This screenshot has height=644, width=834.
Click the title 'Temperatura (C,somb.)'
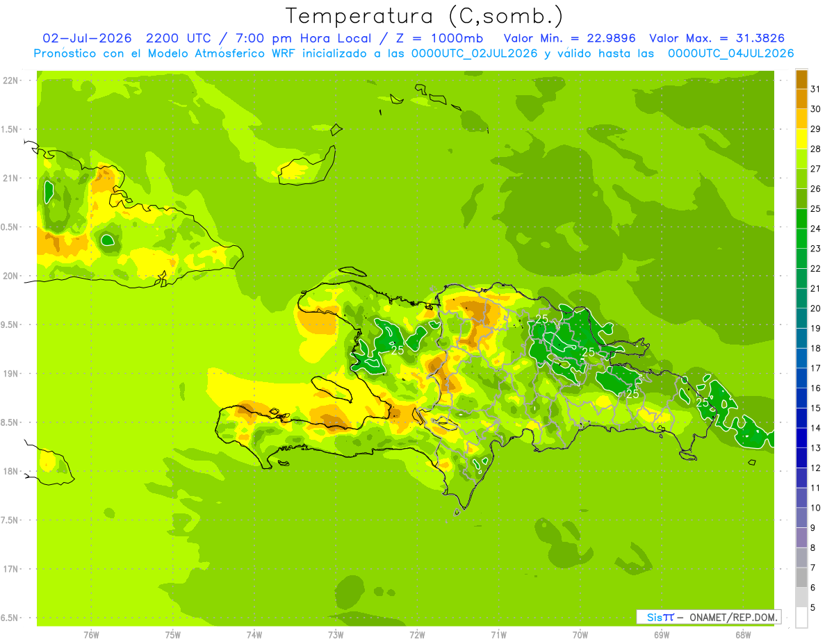pyautogui.click(x=425, y=16)
